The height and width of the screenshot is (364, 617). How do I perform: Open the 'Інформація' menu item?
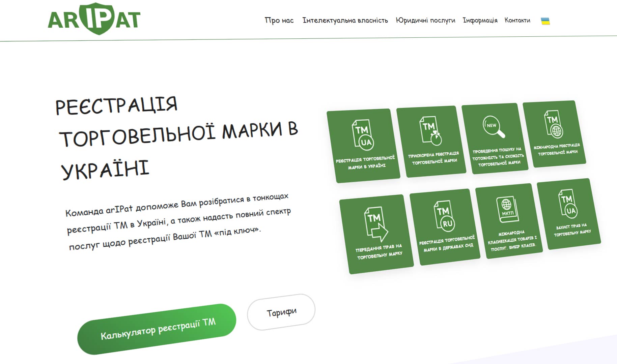coord(480,21)
